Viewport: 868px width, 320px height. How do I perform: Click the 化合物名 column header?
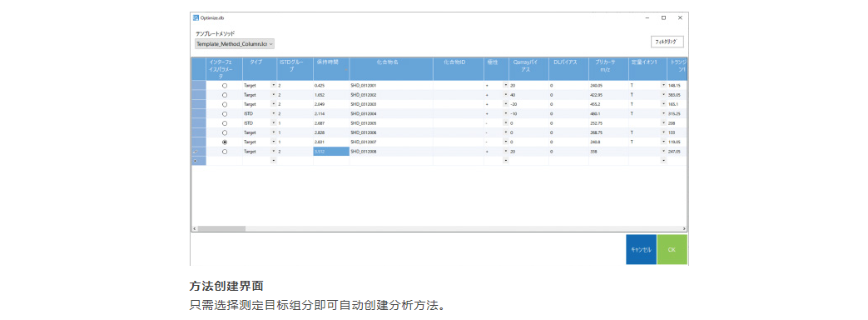coord(391,69)
